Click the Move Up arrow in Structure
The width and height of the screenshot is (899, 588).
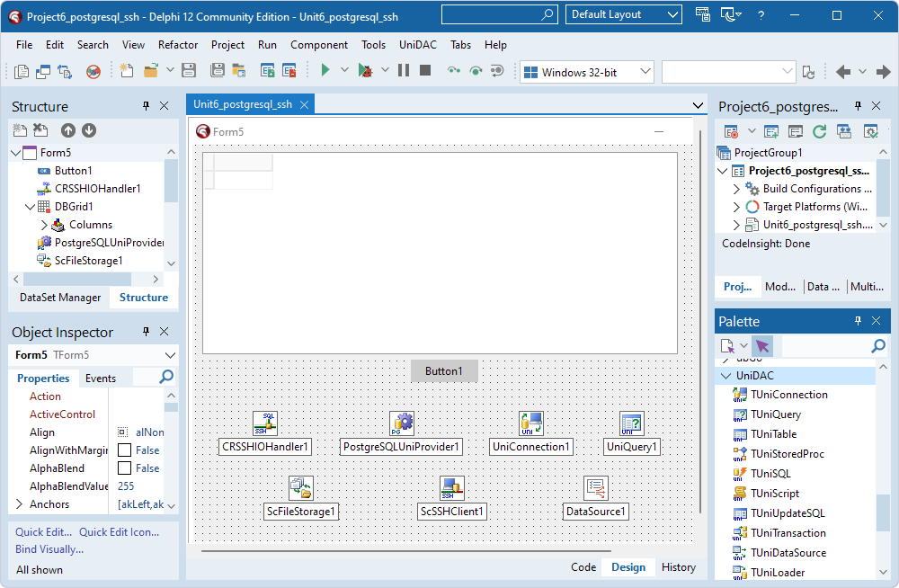(x=68, y=130)
